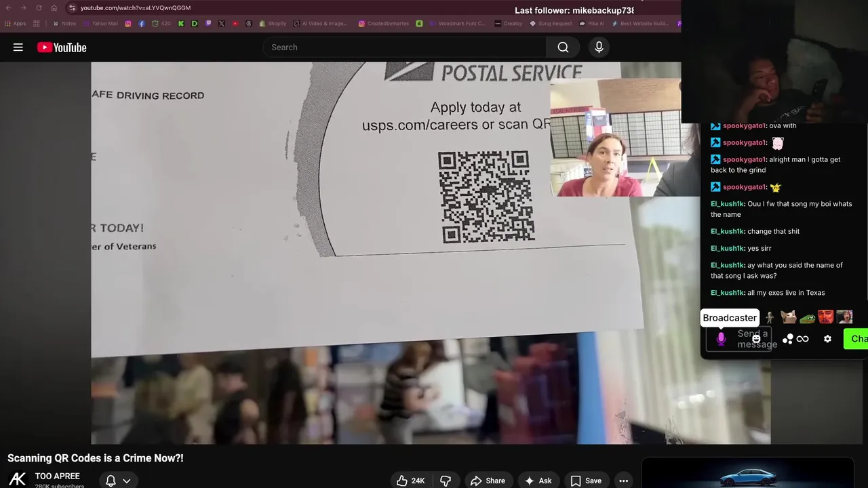The height and width of the screenshot is (488, 868).
Task: Open chat emoji picker smiley
Action: click(x=756, y=339)
